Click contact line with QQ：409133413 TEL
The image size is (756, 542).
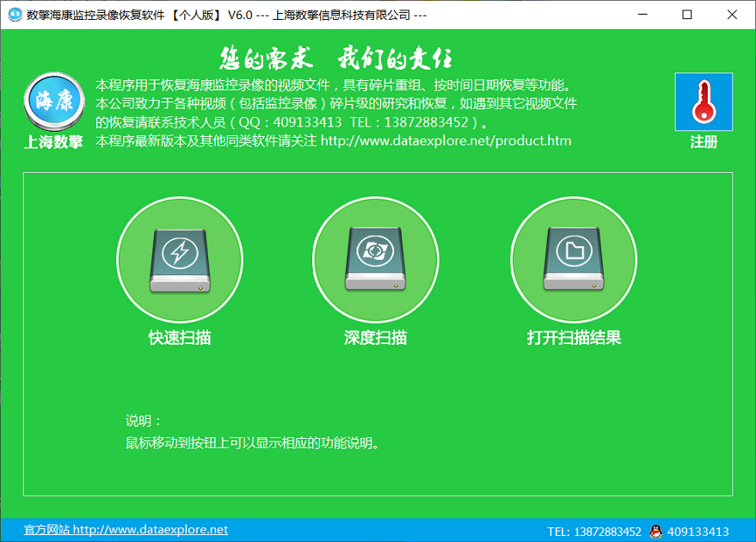[x=292, y=122]
